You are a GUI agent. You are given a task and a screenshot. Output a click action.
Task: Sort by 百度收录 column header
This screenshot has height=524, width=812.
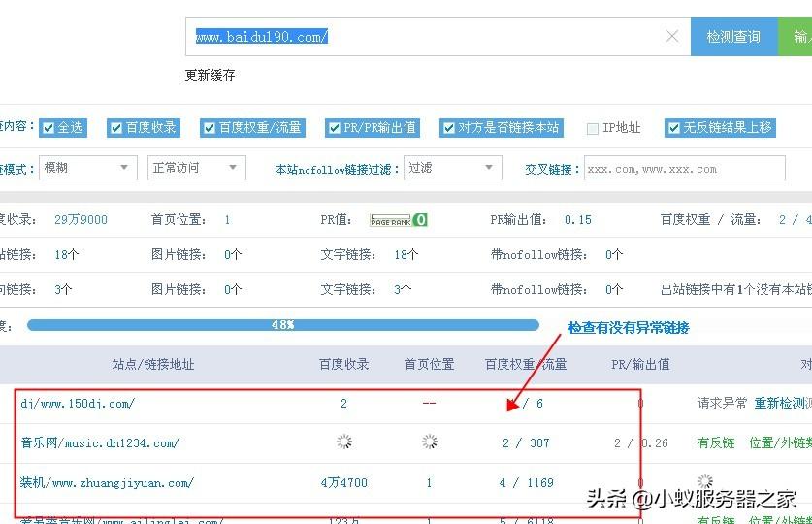[343, 365]
